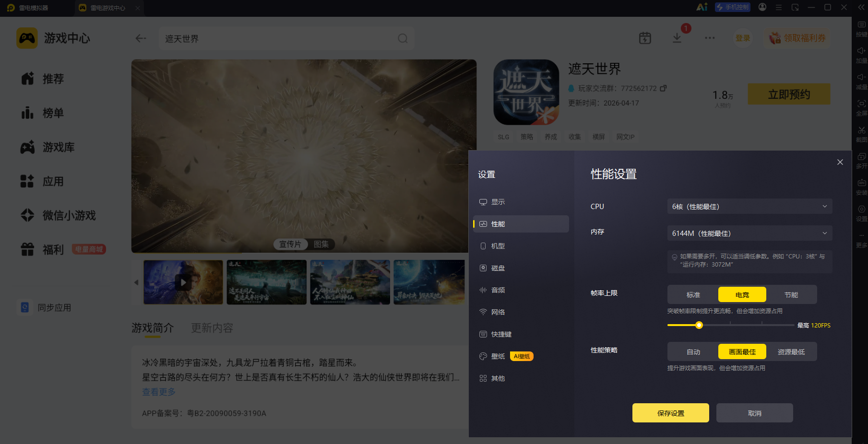Screen dimensions: 868x444
Task: Open the AI assistant icon in title bar
Action: coord(702,7)
